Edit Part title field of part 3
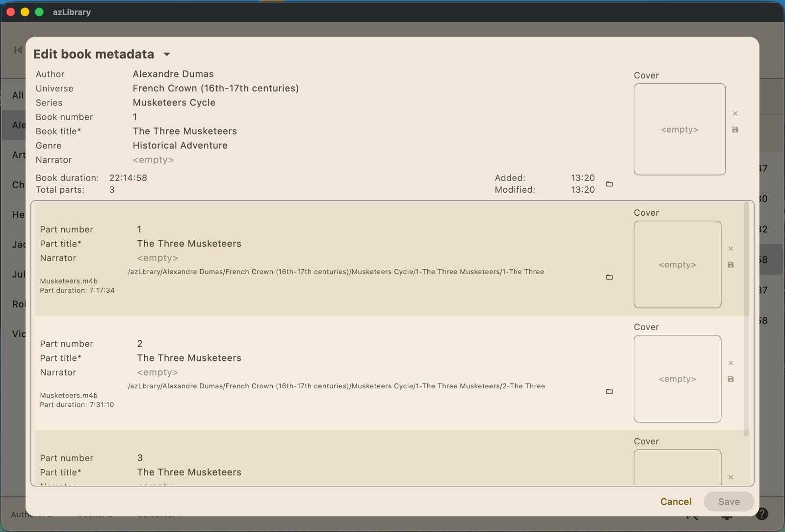This screenshot has height=532, width=785. [x=189, y=472]
